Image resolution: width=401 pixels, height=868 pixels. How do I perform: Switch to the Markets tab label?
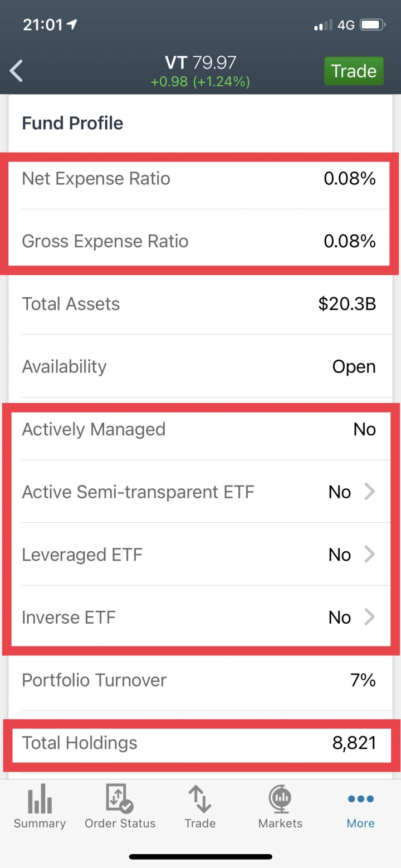point(280,823)
